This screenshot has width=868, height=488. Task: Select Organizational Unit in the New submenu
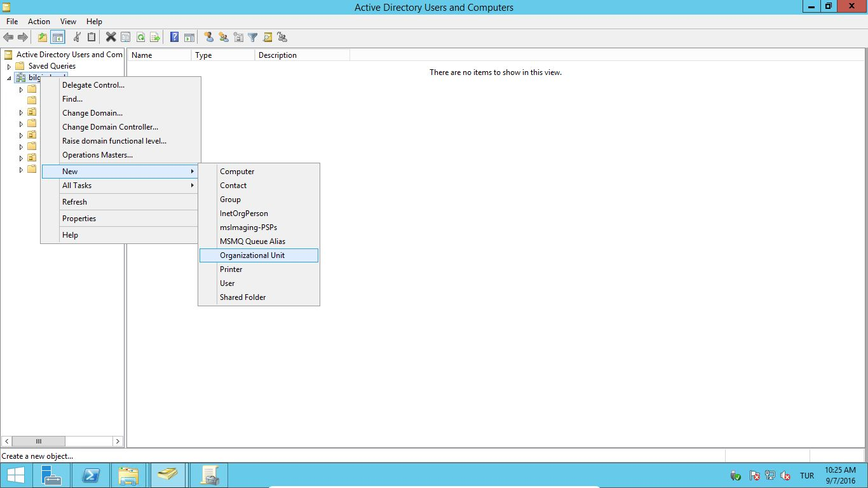pos(259,255)
